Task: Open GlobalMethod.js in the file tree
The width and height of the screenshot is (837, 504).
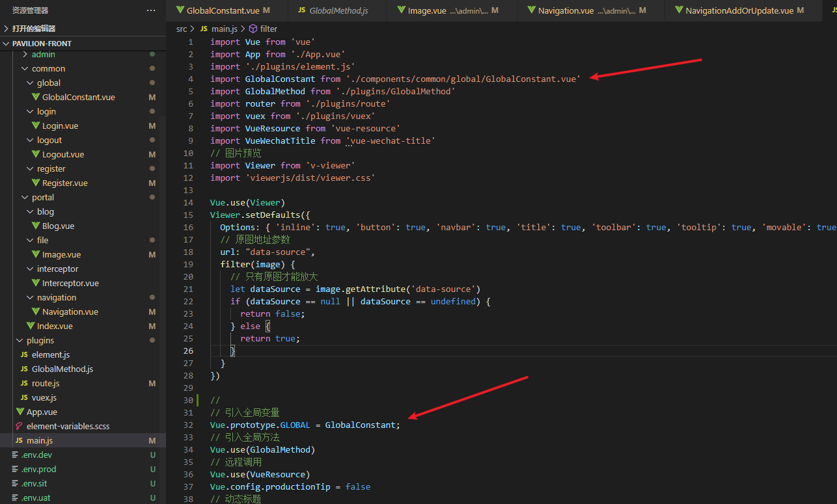Action: (62, 369)
